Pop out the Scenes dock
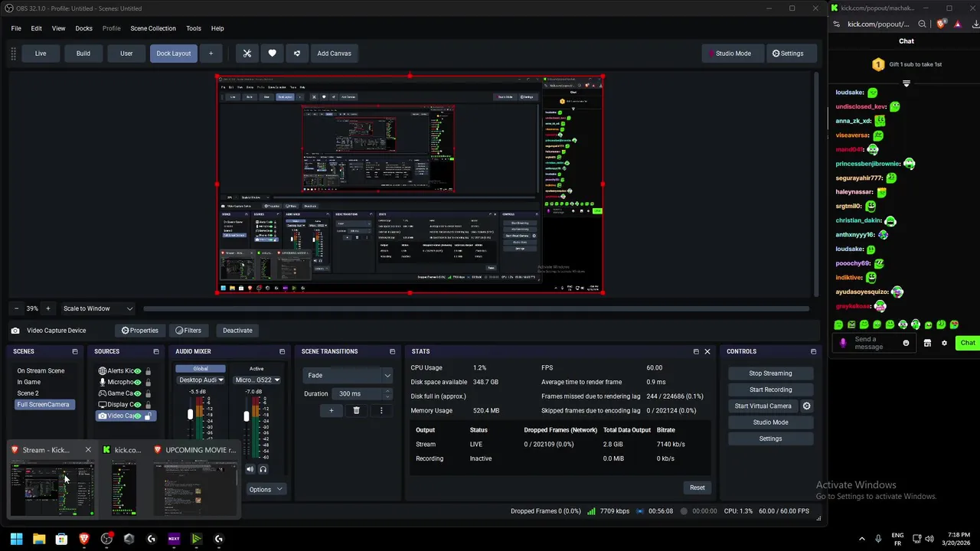The height and width of the screenshot is (551, 980). pyautogui.click(x=75, y=352)
